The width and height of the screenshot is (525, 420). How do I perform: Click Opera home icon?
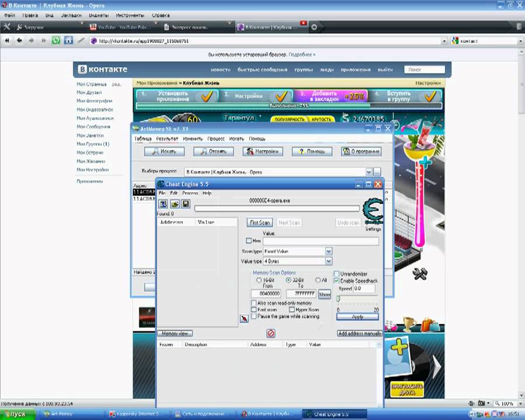click(x=68, y=40)
